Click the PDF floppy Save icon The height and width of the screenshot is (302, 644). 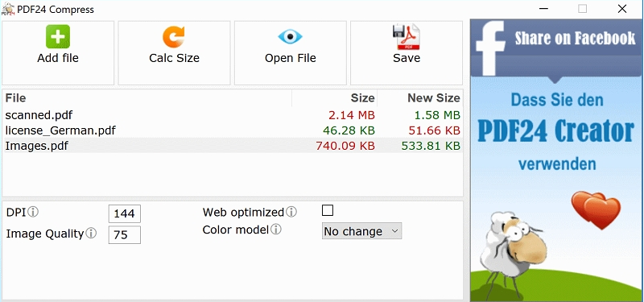pyautogui.click(x=407, y=37)
